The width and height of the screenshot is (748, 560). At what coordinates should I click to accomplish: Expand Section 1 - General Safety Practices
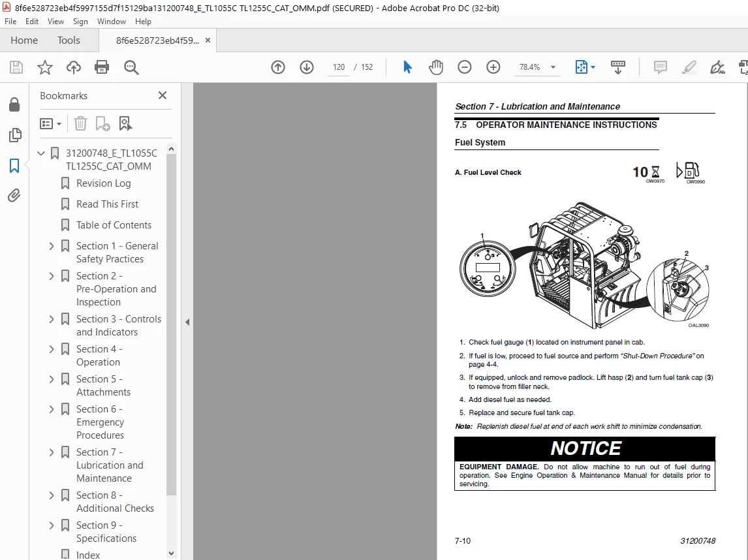tap(52, 246)
